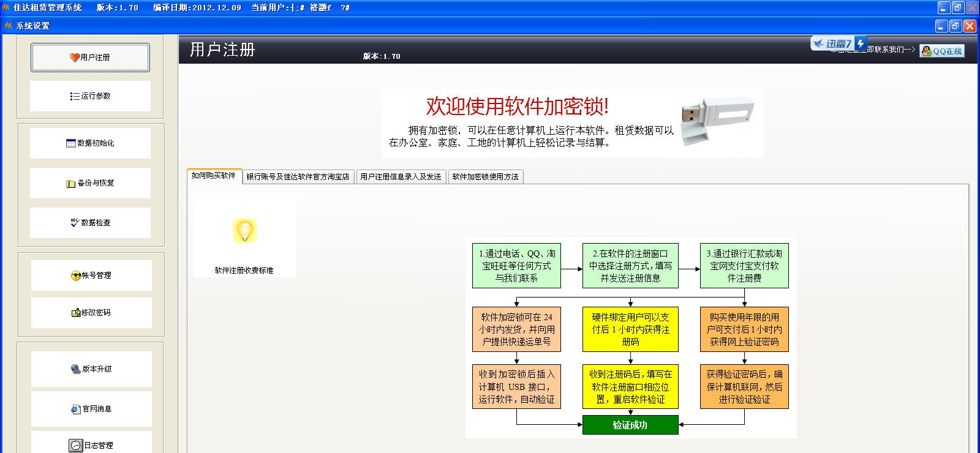Screen dimensions: 980x453
Task: Click the globe icon beside 版本升级
Action: 76,369
